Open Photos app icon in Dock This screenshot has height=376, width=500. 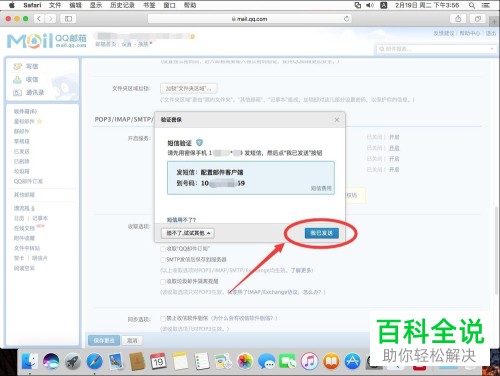pyautogui.click(x=245, y=361)
